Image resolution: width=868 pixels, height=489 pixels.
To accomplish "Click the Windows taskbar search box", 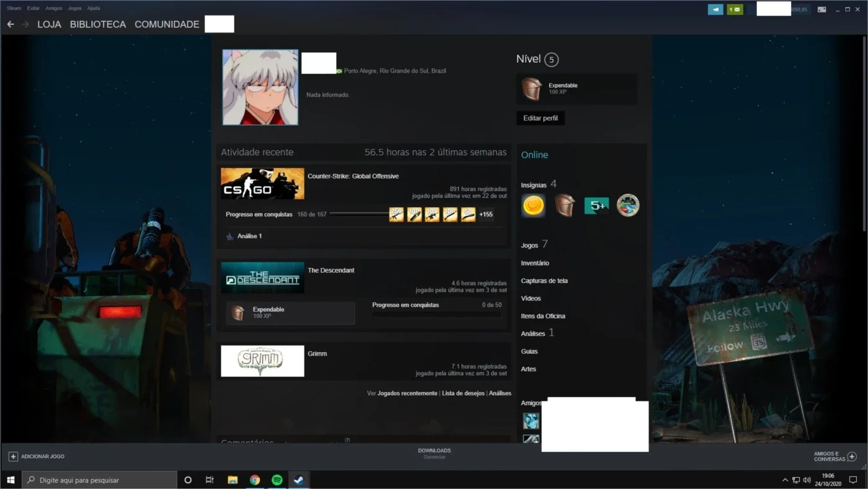I will (100, 480).
